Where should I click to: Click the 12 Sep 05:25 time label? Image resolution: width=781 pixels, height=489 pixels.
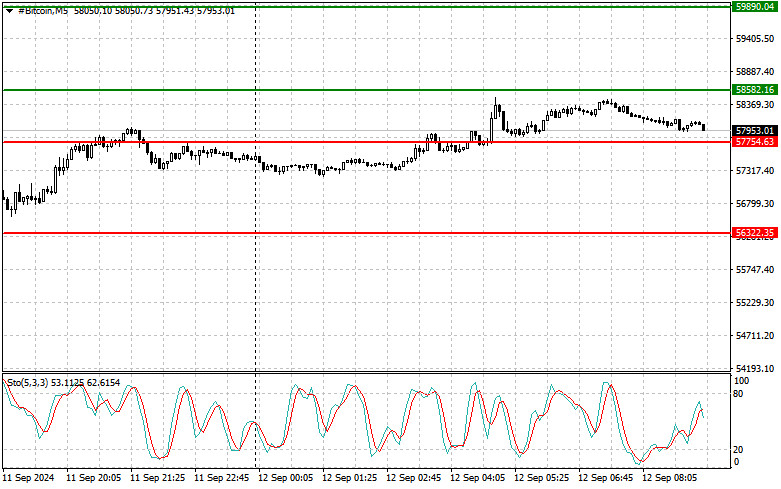[x=541, y=478]
